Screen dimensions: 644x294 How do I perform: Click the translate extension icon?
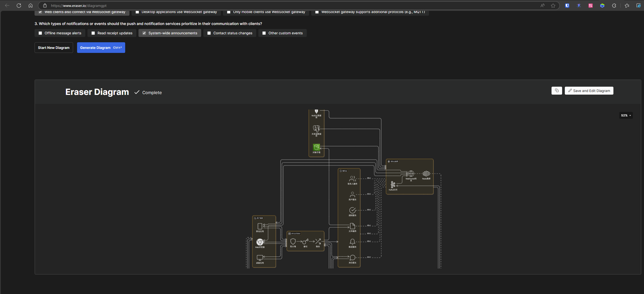pos(590,6)
